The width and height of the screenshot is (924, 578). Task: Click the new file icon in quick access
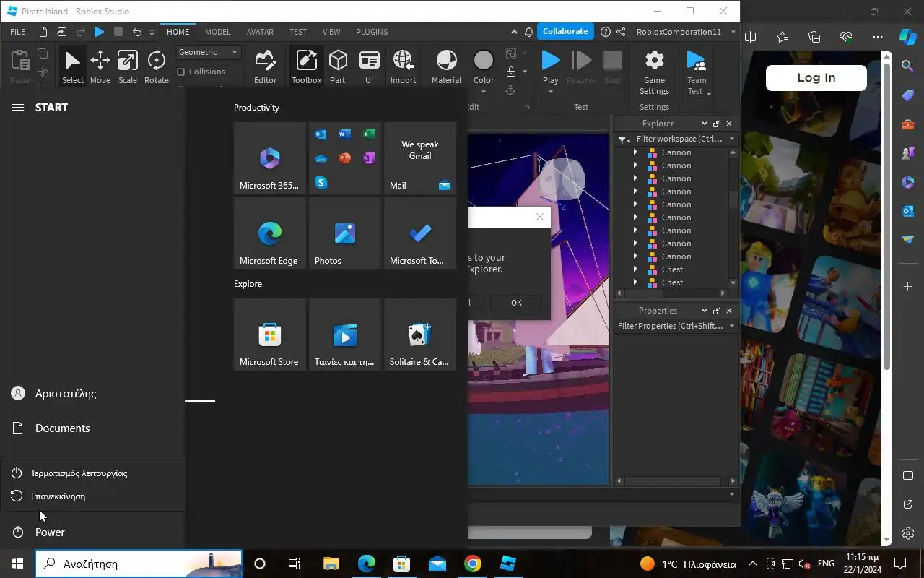tap(43, 32)
